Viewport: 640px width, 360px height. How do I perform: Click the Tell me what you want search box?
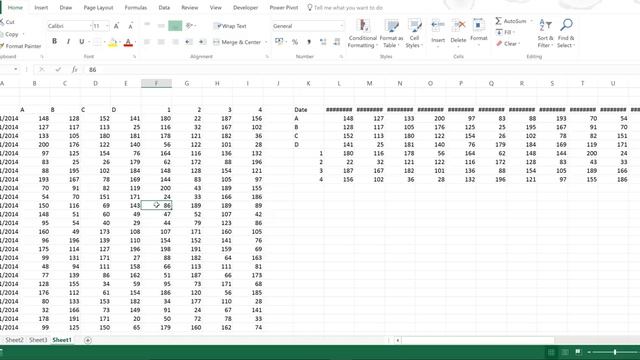click(x=345, y=7)
